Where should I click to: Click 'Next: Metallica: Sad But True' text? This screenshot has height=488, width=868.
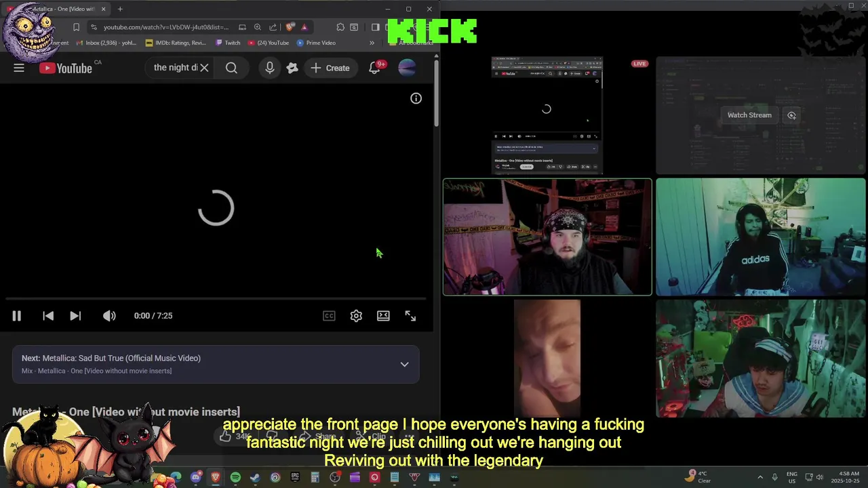pos(111,358)
